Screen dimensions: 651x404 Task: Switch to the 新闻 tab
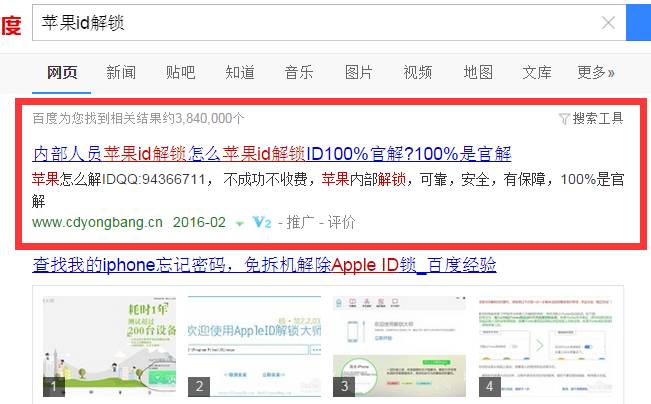point(121,73)
